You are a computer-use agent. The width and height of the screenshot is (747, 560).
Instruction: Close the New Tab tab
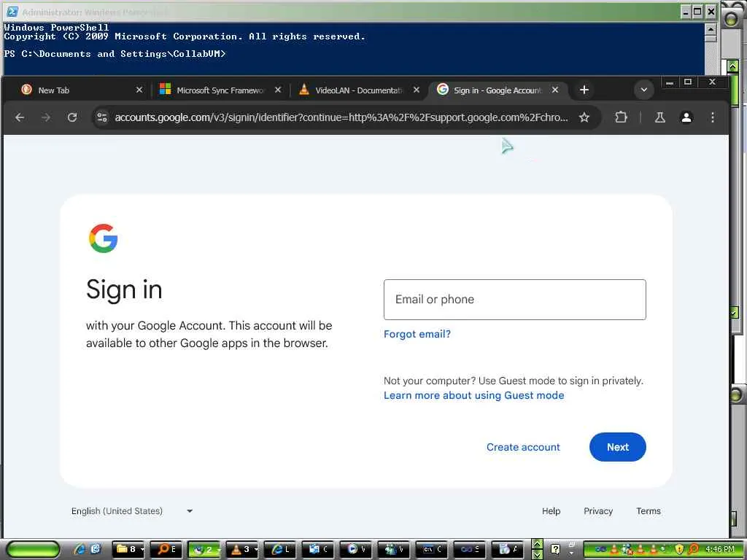(x=139, y=90)
